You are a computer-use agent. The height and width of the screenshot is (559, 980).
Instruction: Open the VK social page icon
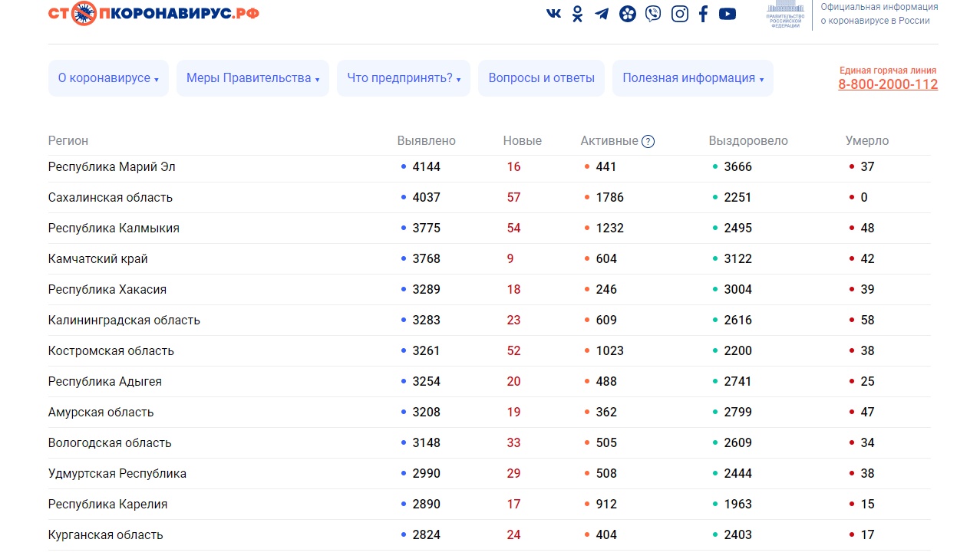(553, 13)
